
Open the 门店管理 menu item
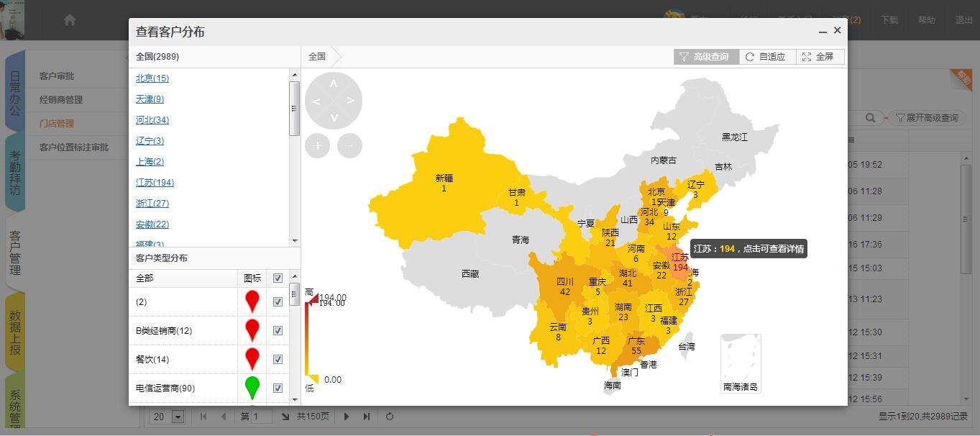pos(57,123)
